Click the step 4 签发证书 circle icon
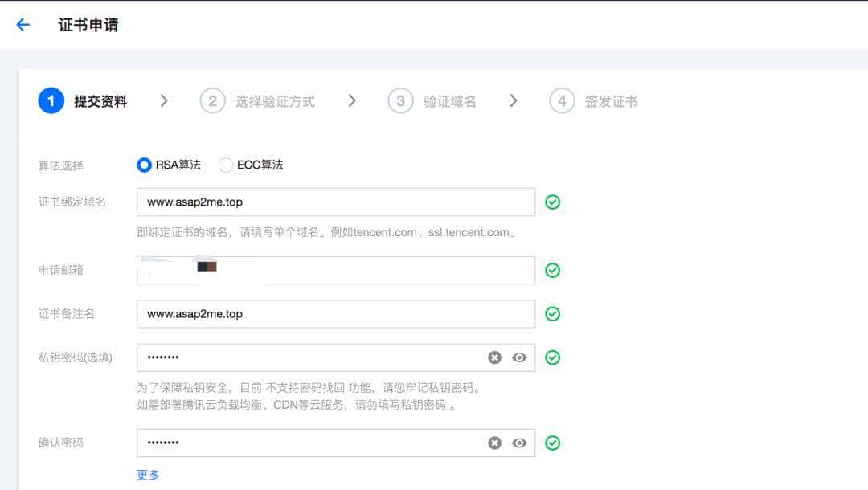The width and height of the screenshot is (868, 490). point(561,100)
